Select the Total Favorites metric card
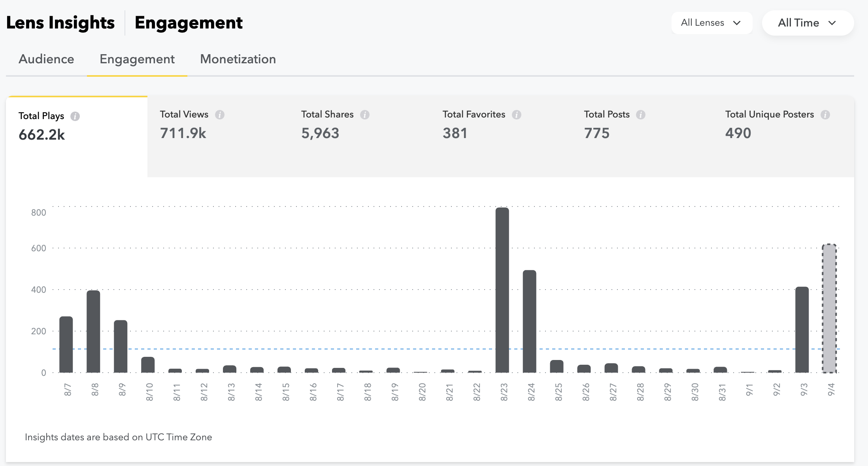This screenshot has height=466, width=868. tap(501, 136)
